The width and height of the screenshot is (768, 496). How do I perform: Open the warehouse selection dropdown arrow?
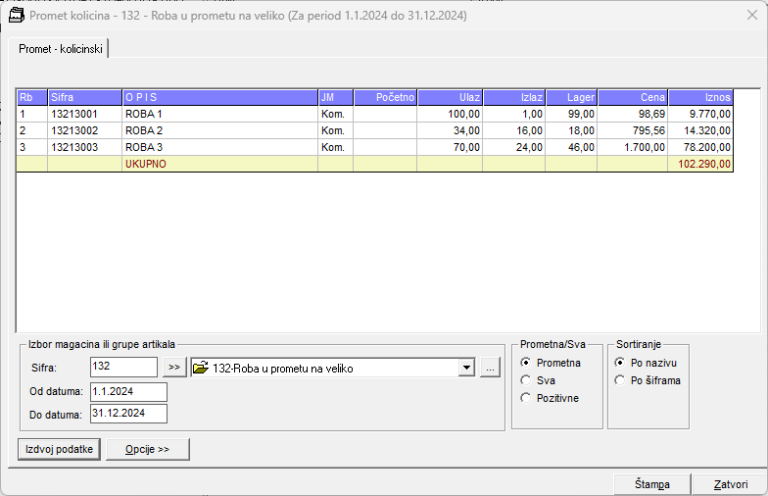point(465,368)
